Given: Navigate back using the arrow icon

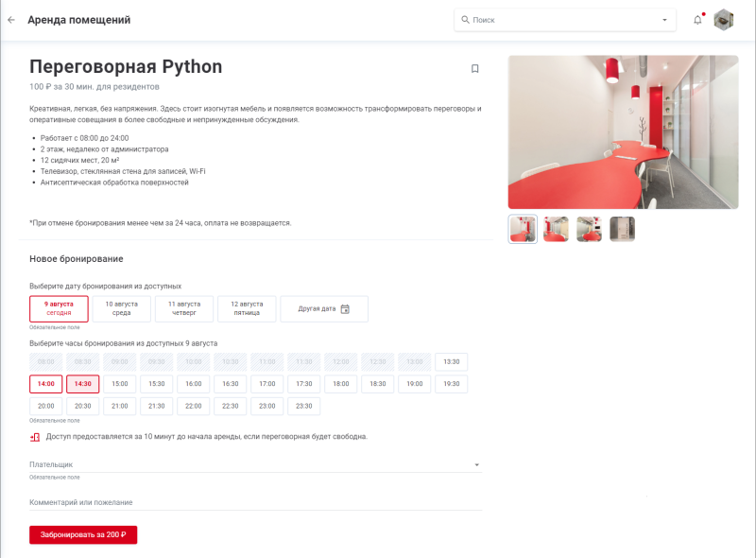Looking at the screenshot, I should [12, 19].
